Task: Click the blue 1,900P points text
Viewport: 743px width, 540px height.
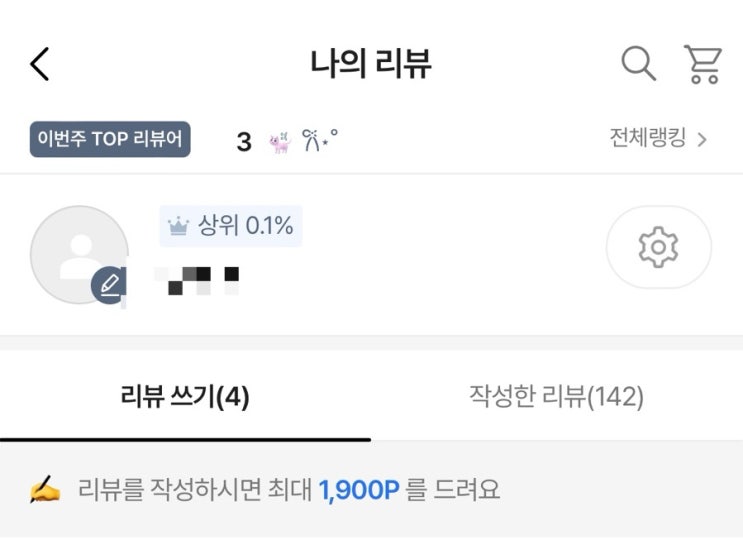Action: [x=359, y=490]
